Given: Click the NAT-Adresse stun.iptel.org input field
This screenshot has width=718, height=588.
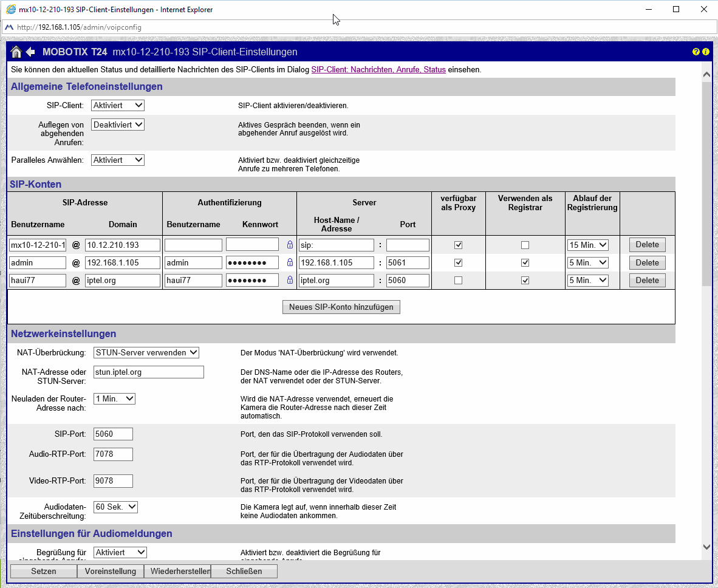Looking at the screenshot, I should [149, 372].
